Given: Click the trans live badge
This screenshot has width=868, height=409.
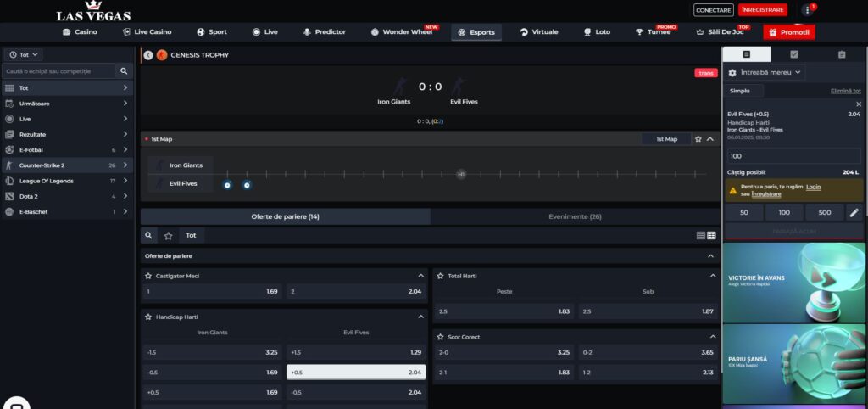Looking at the screenshot, I should 706,73.
